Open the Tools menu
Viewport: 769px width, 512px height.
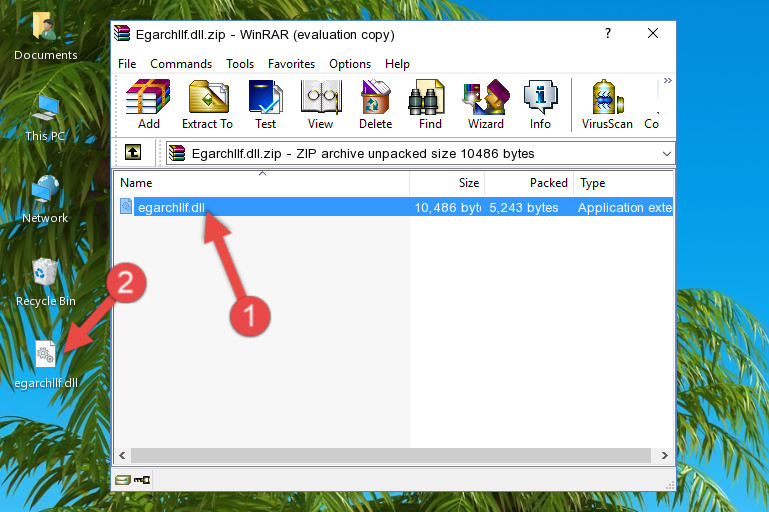pyautogui.click(x=240, y=64)
